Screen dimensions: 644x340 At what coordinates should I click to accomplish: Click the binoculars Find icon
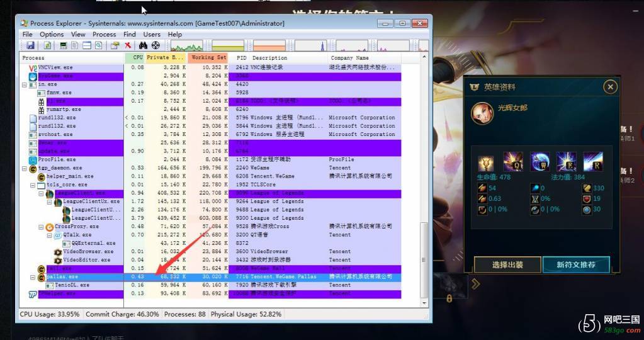[143, 45]
